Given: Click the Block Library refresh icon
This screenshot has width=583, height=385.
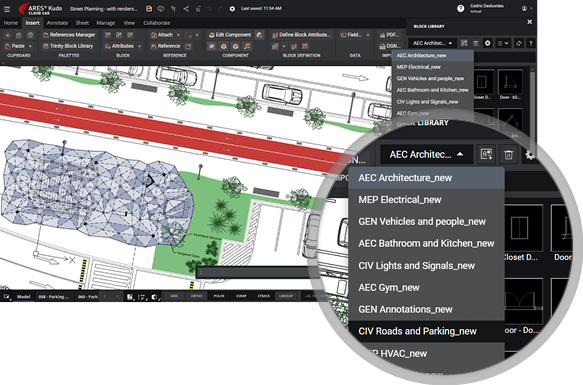Looking at the screenshot, I should point(519,43).
